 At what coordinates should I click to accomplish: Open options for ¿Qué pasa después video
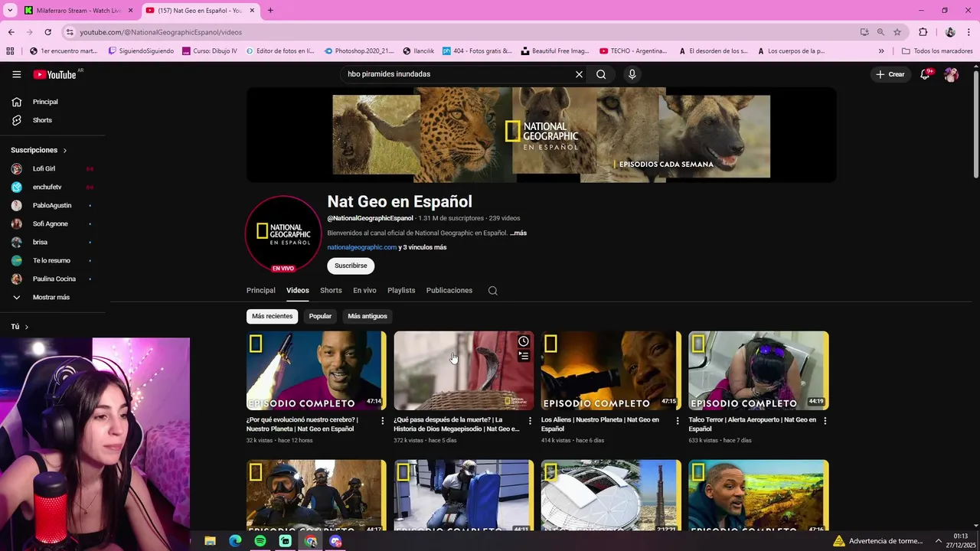(x=530, y=421)
